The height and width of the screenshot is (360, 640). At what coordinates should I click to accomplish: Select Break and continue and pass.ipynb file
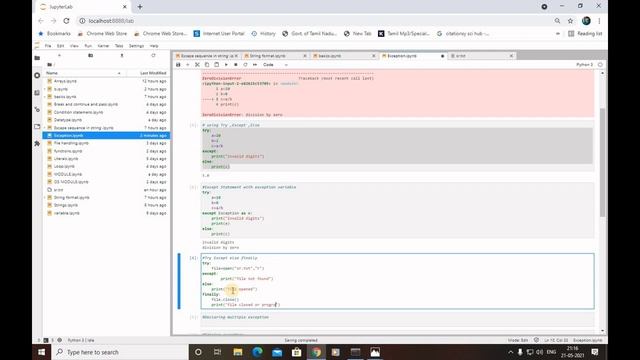[x=106, y=104]
